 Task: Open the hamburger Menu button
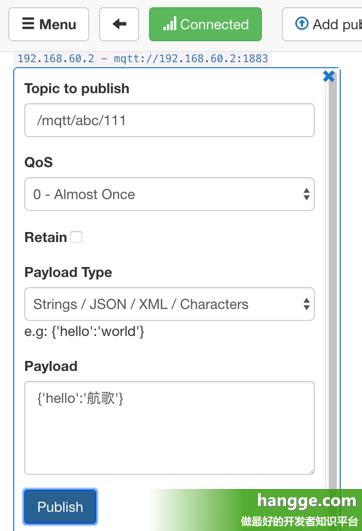[48, 24]
